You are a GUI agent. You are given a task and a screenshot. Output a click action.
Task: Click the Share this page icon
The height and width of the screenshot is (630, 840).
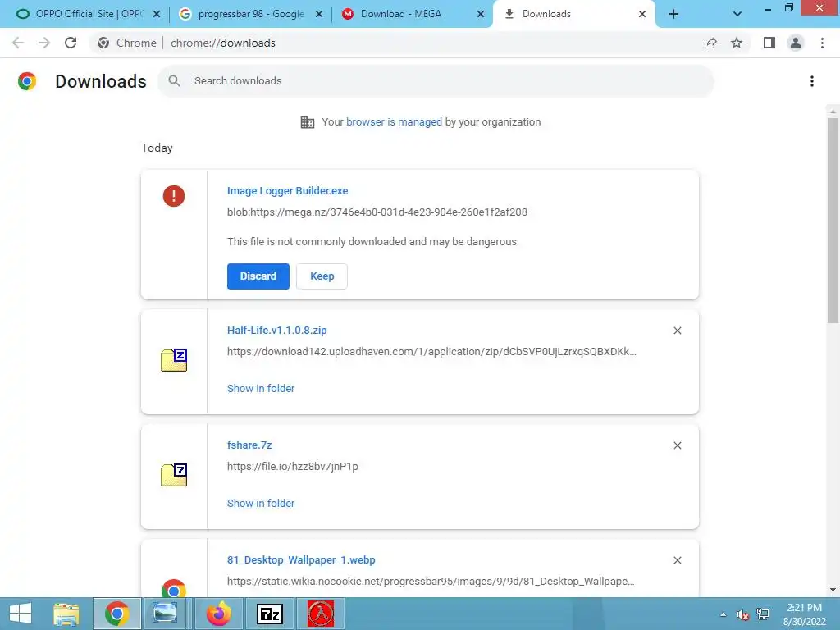coord(710,43)
